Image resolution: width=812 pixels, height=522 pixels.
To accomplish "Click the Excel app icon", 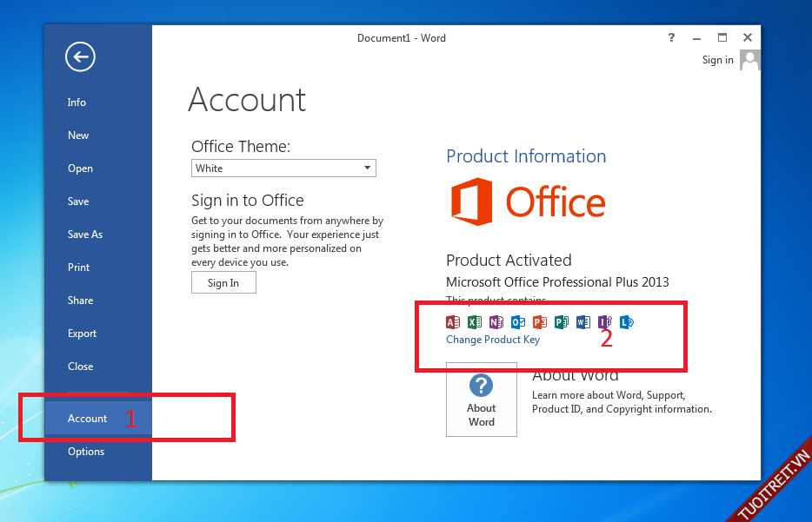I will (x=474, y=322).
